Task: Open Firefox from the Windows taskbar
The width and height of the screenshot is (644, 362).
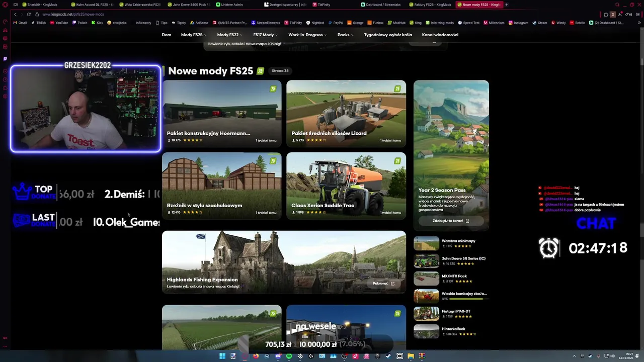Action: tap(256, 356)
